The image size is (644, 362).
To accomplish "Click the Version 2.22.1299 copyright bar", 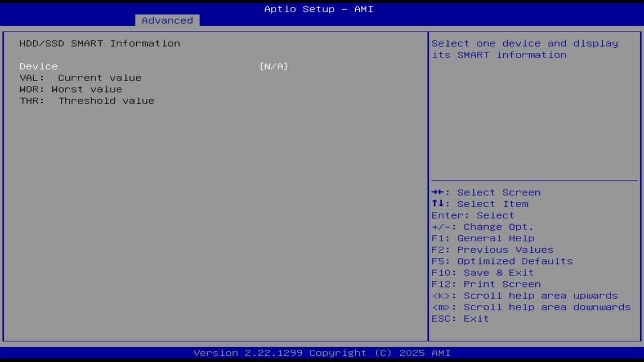I will coord(322,352).
